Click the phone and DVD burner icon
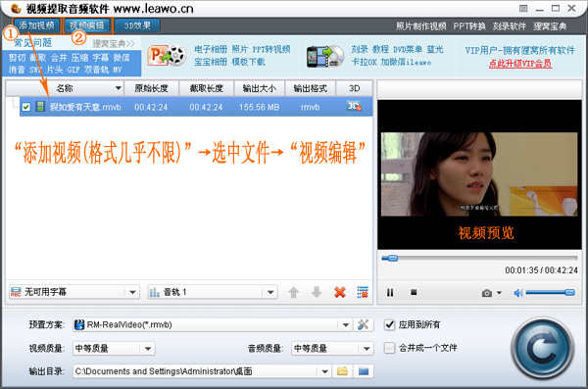The height and width of the screenshot is (389, 588). tap(325, 57)
